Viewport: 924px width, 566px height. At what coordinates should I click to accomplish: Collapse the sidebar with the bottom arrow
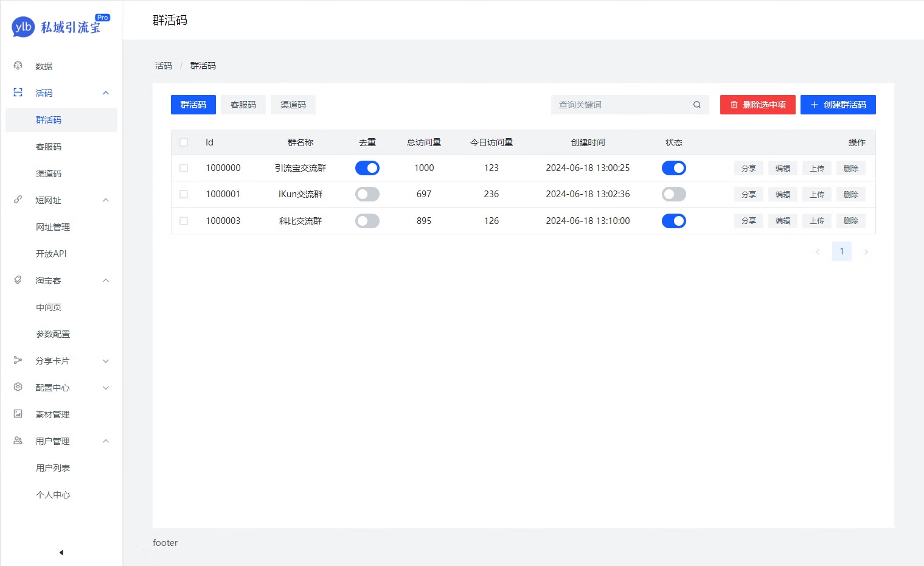click(61, 553)
